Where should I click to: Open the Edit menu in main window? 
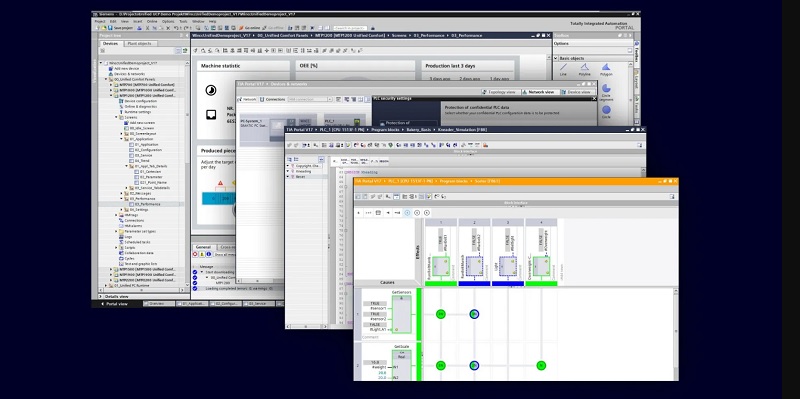click(113, 21)
